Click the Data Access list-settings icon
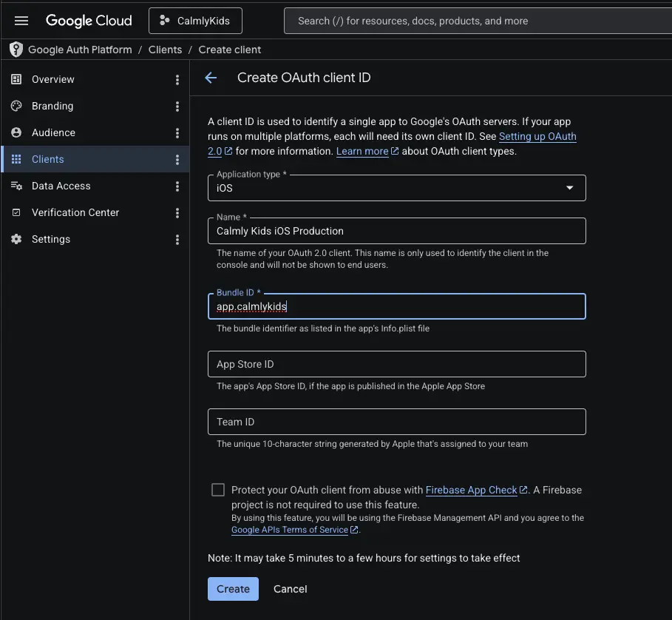Screen dimensions: 672x620 click(16, 186)
